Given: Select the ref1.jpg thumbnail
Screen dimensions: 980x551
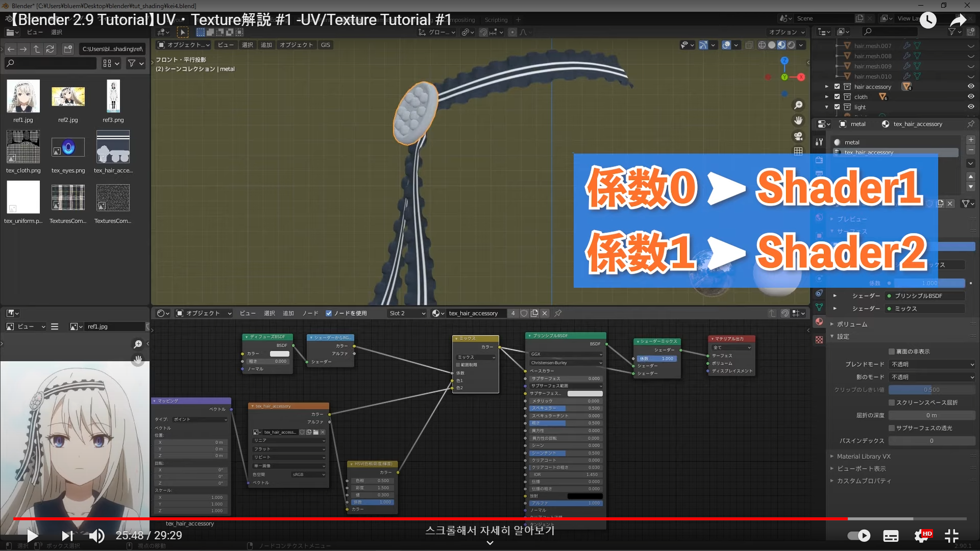Looking at the screenshot, I should point(23,96).
